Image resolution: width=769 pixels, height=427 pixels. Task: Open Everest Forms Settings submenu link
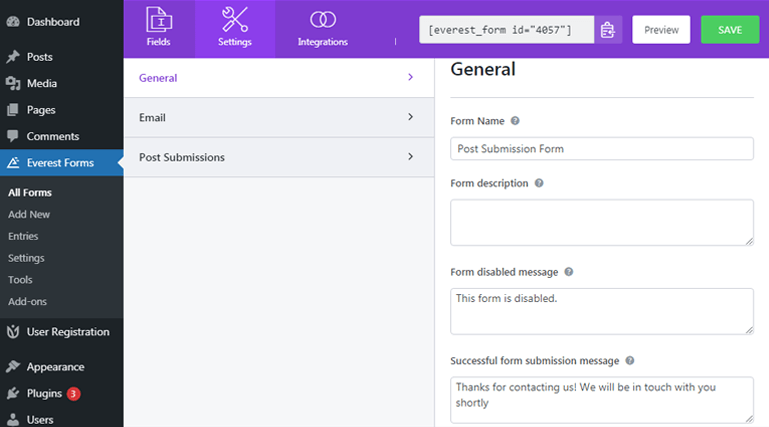(26, 258)
